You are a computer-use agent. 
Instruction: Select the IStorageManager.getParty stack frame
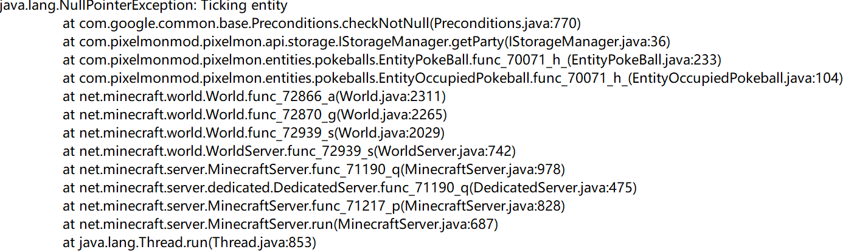tap(367, 43)
